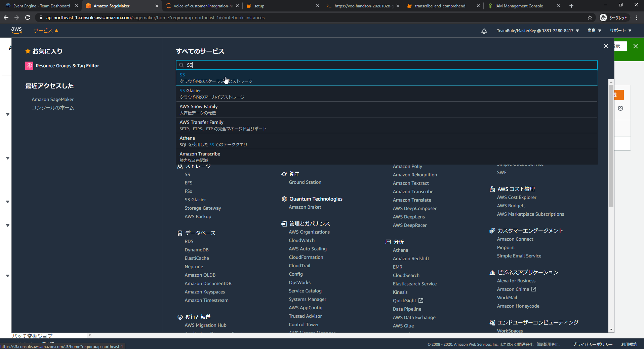Switch to voice-of-customer-integration tab
This screenshot has height=349, width=644.
pyautogui.click(x=203, y=6)
